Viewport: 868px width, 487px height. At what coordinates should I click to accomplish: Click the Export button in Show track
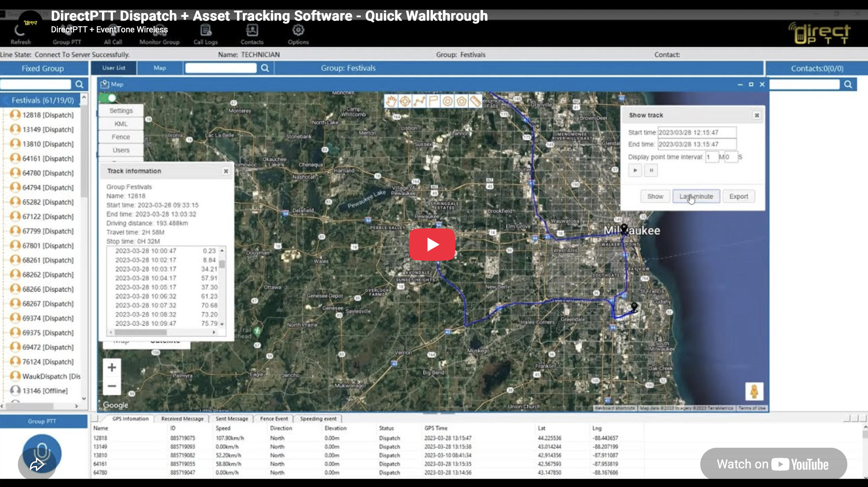point(738,196)
